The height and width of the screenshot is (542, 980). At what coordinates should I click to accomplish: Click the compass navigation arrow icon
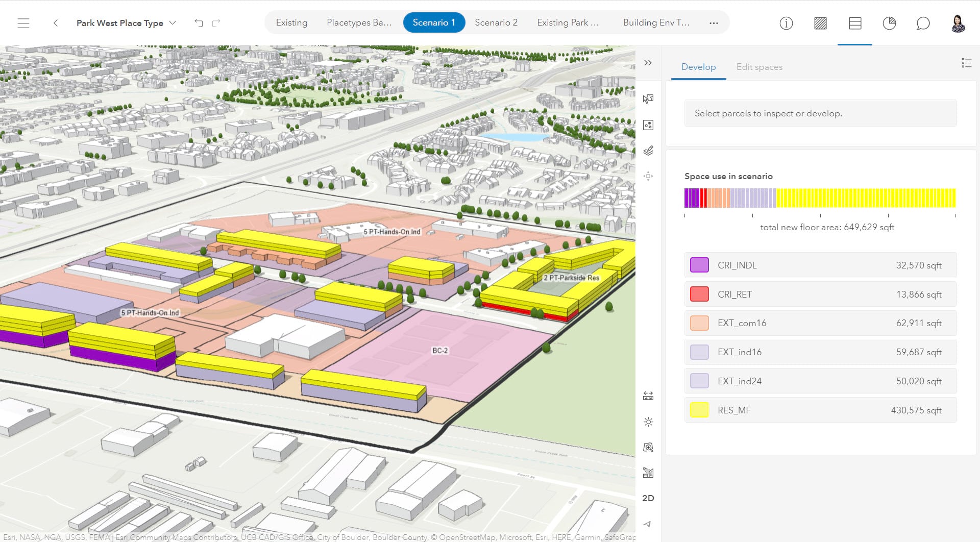click(648, 524)
